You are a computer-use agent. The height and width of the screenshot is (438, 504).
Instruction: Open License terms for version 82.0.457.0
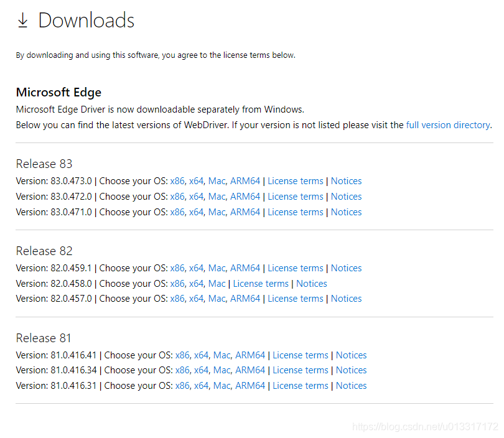(296, 299)
